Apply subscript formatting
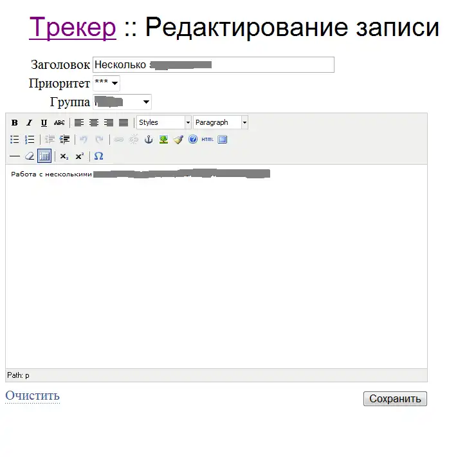This screenshot has height=457, width=476. [64, 156]
